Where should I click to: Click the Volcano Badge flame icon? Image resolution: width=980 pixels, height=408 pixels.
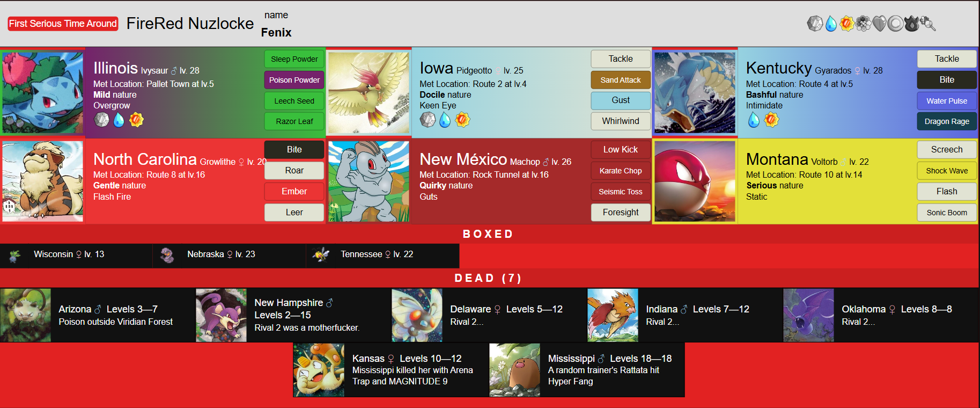point(911,24)
